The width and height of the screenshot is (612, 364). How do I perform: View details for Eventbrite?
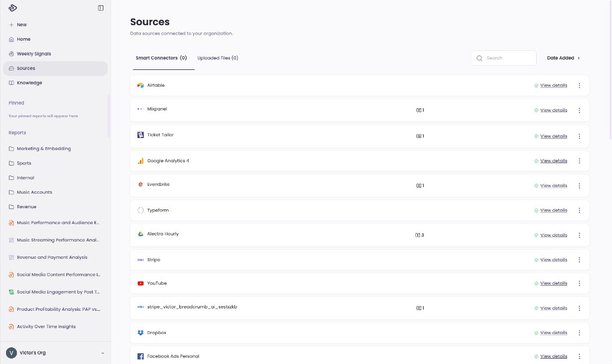pos(553,186)
